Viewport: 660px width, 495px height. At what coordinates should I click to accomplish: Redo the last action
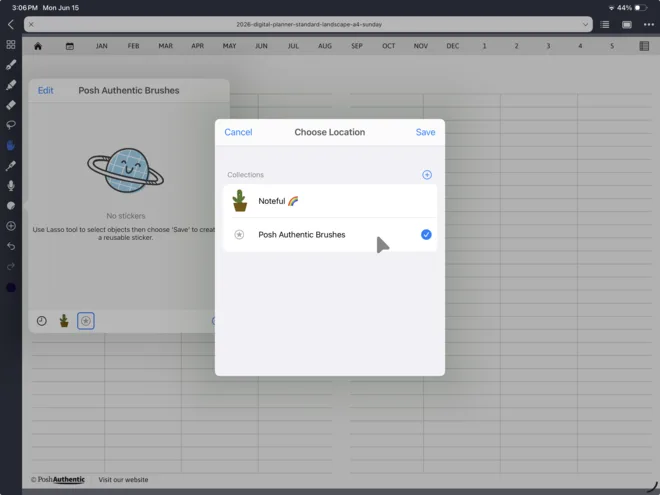(11, 266)
